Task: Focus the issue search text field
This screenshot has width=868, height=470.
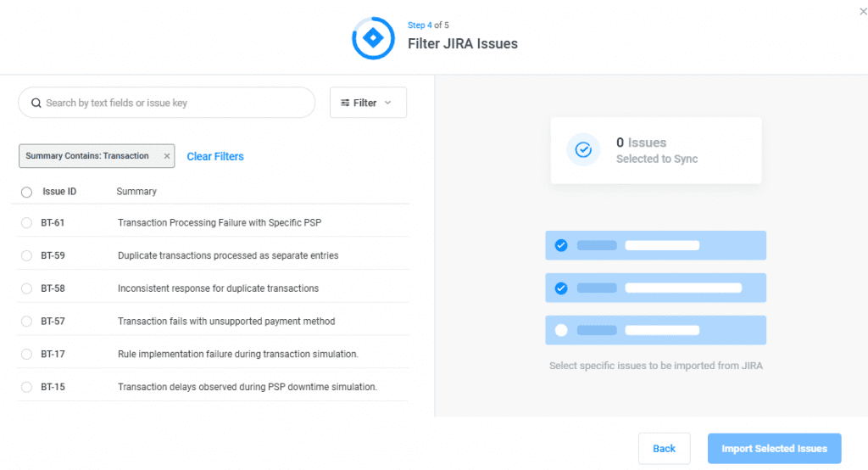Action: pos(174,104)
